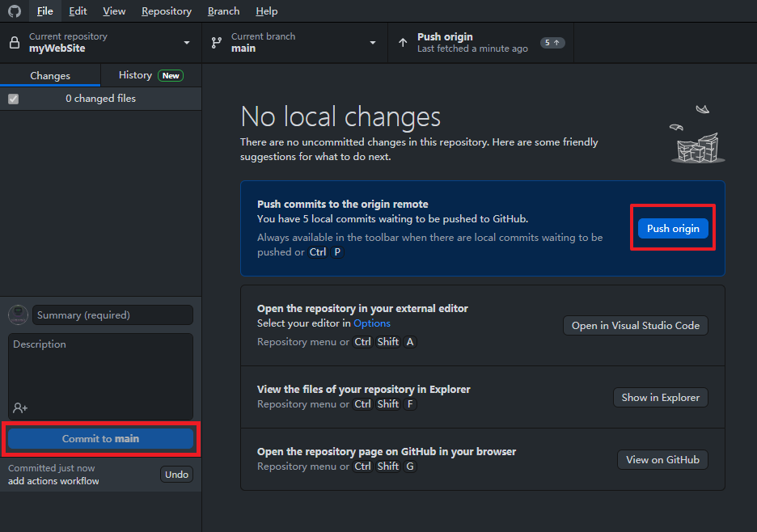The width and height of the screenshot is (757, 532).
Task: Click the lock icon beside Current repository
Action: point(15,42)
